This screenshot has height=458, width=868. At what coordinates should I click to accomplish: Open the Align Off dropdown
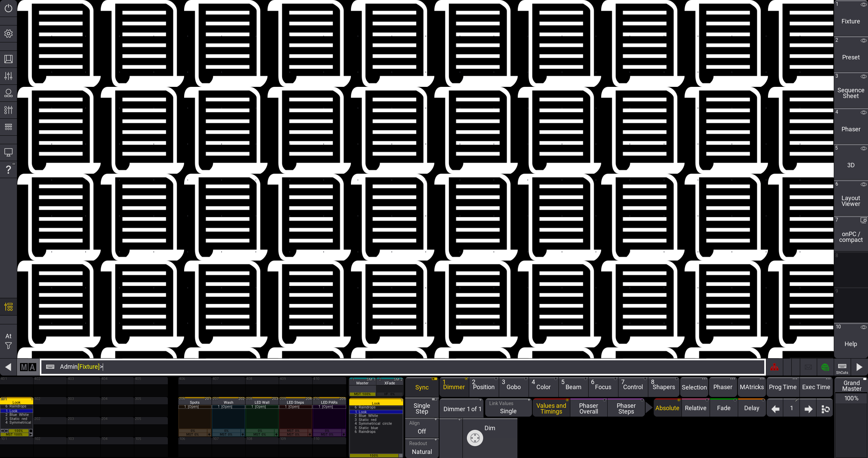422,427
